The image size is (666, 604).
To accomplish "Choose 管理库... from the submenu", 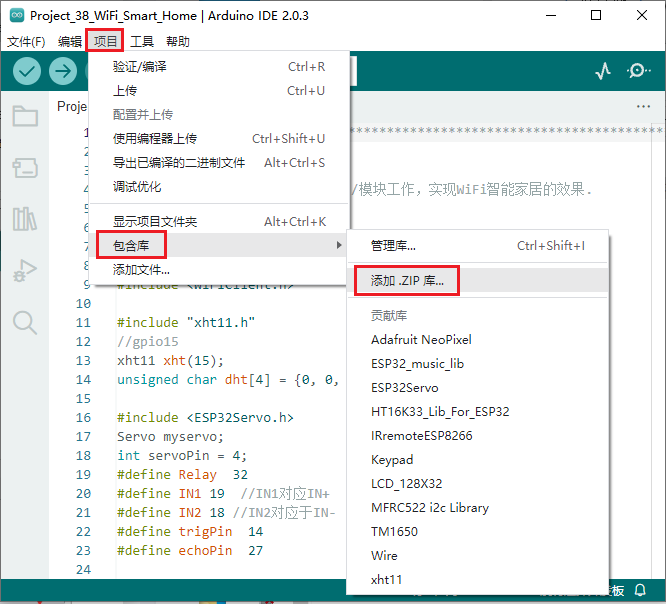I will pyautogui.click(x=393, y=245).
